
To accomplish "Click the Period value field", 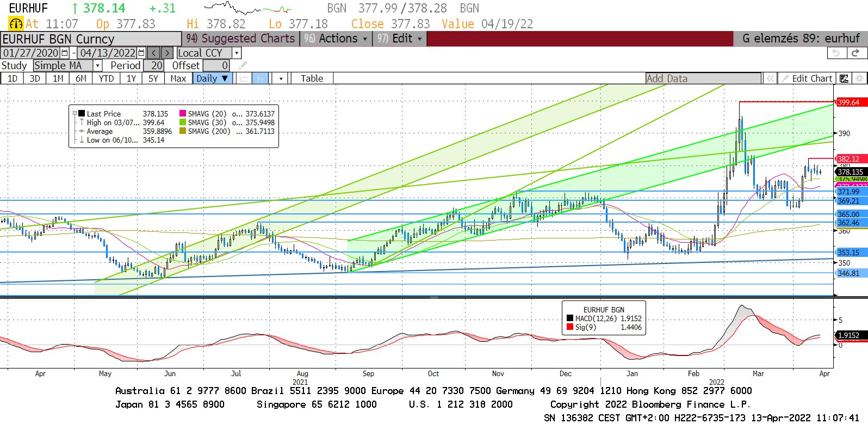I will coord(153,65).
